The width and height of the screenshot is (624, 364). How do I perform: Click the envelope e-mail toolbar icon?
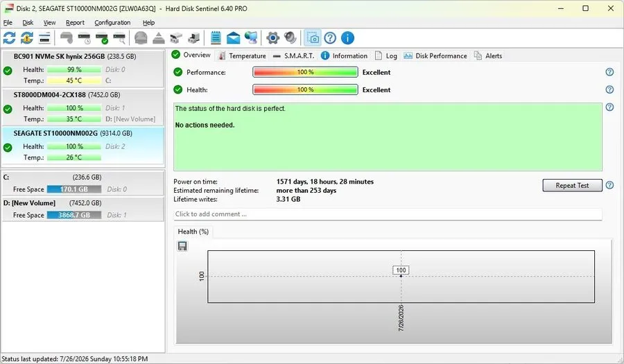click(x=233, y=38)
